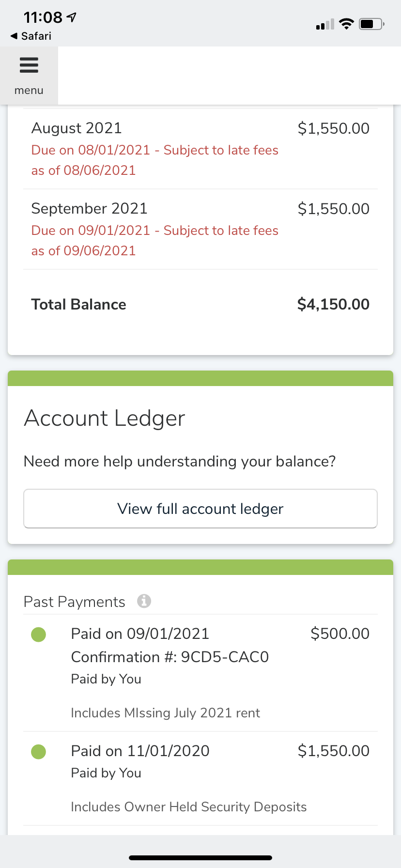Tap the battery status icon
The height and width of the screenshot is (868, 401).
371,24
